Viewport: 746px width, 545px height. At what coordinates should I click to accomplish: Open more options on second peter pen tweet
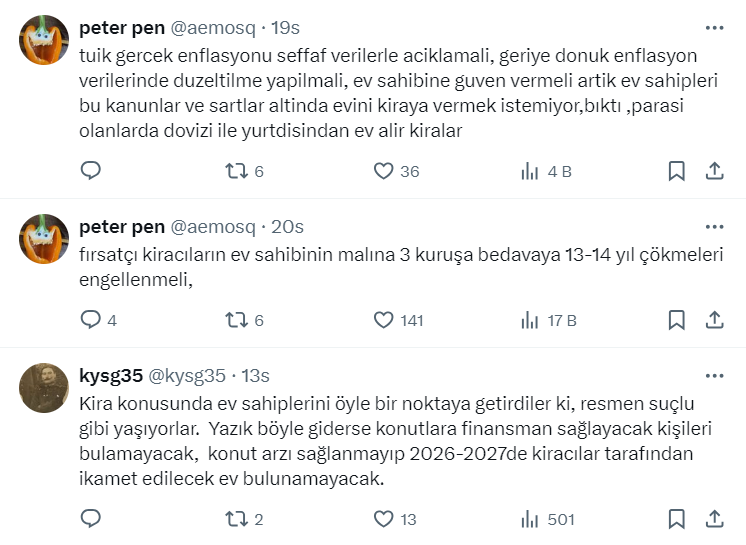(x=714, y=227)
